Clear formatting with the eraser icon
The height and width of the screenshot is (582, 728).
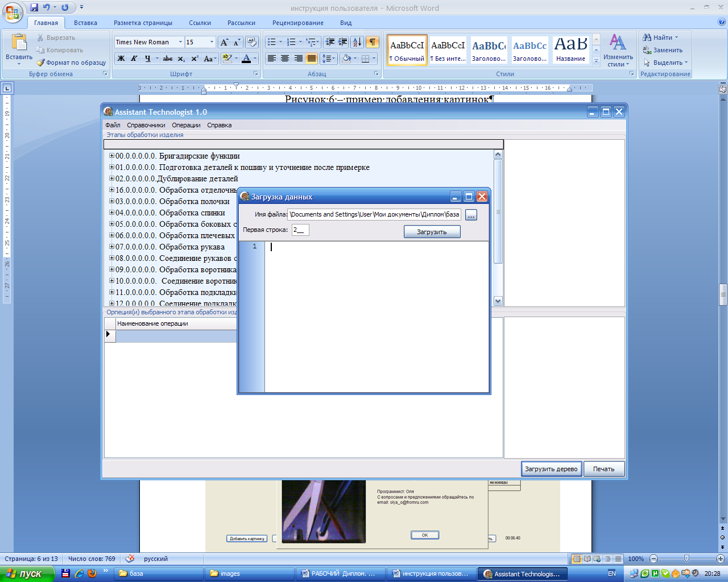point(253,42)
